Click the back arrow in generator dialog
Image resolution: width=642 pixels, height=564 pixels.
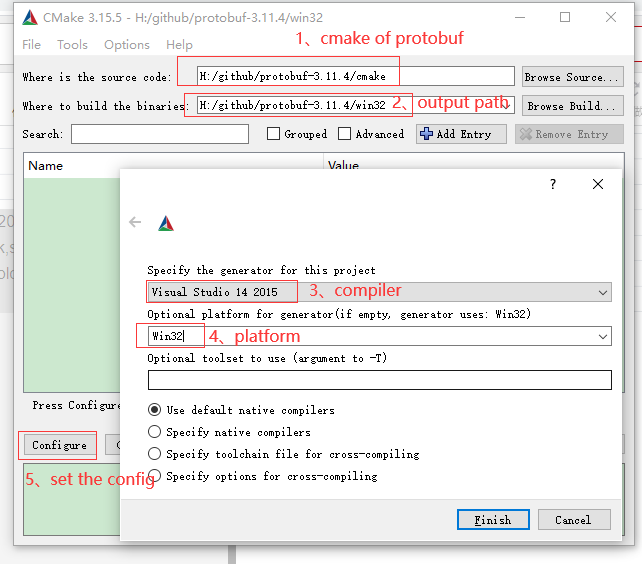[x=135, y=222]
